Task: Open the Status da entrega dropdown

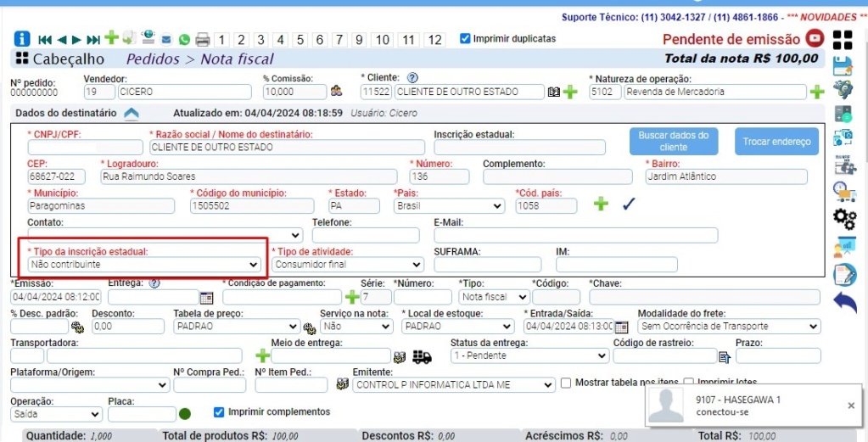Action: [529, 355]
